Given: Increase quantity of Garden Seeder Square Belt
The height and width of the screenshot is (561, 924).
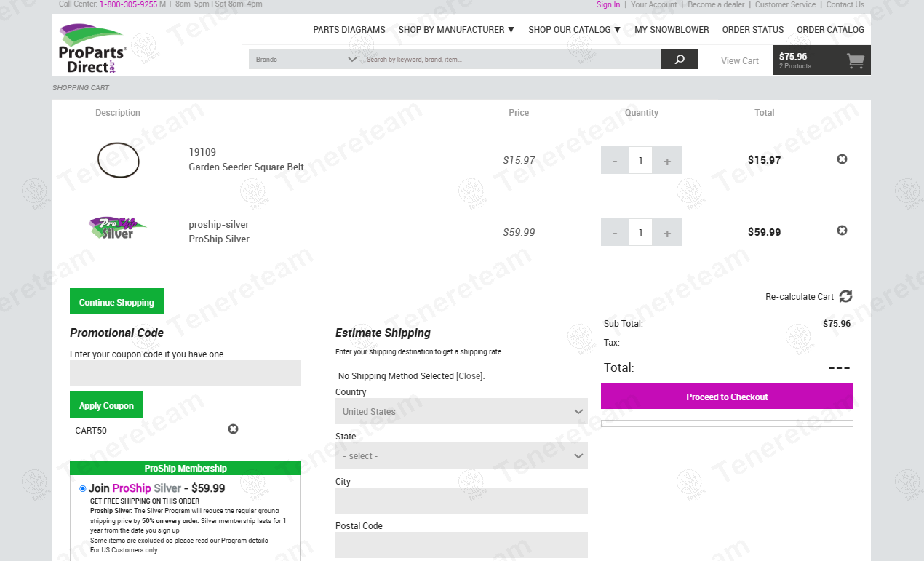Looking at the screenshot, I should coord(667,161).
